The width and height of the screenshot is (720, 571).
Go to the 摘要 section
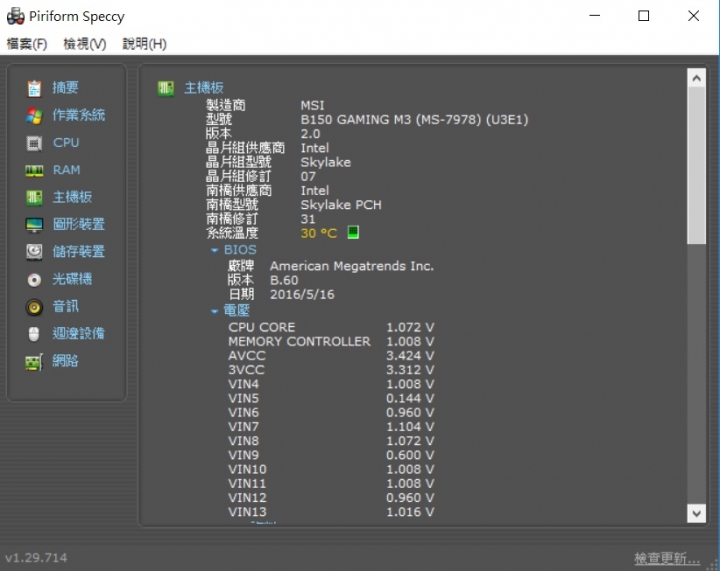coord(65,87)
